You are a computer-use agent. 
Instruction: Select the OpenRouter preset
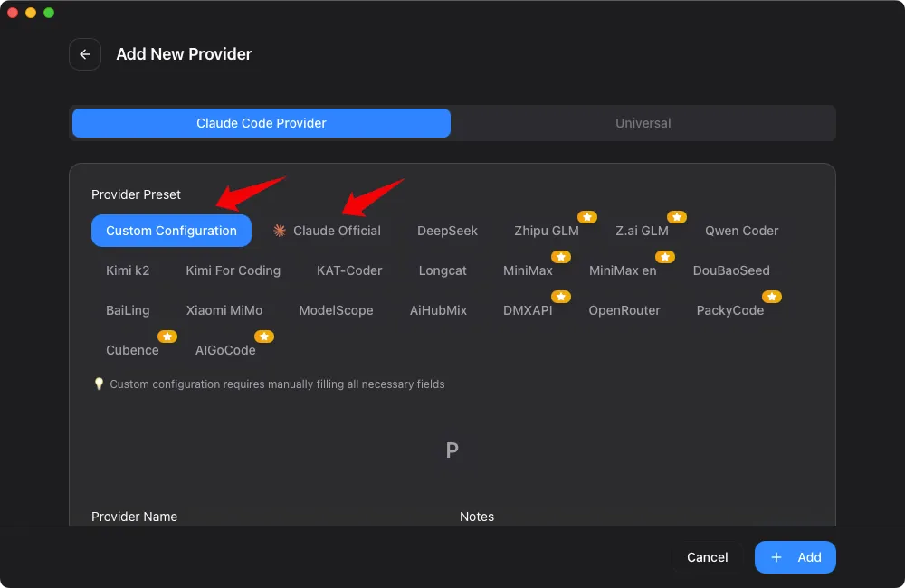click(624, 310)
